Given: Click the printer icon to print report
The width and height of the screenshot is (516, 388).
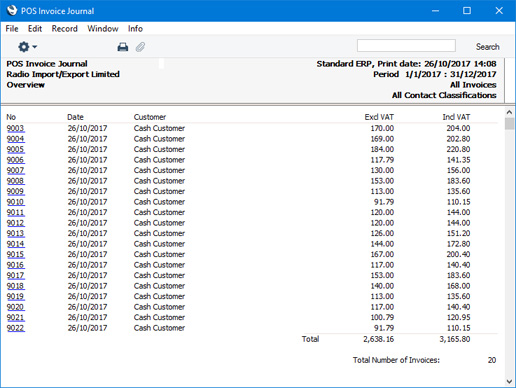Looking at the screenshot, I should point(123,47).
